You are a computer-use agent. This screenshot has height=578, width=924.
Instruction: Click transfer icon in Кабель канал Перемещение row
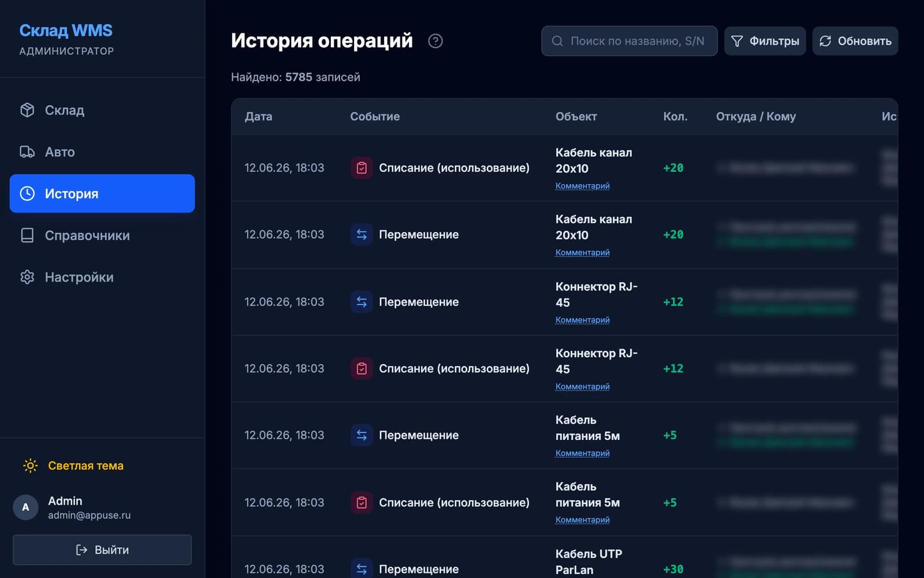(362, 234)
